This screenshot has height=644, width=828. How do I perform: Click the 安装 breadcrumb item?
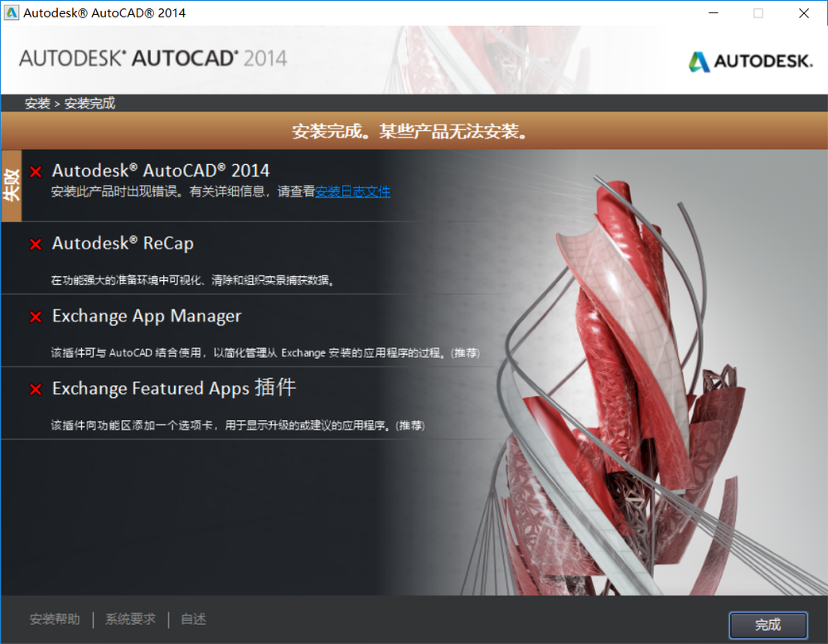pyautogui.click(x=37, y=104)
